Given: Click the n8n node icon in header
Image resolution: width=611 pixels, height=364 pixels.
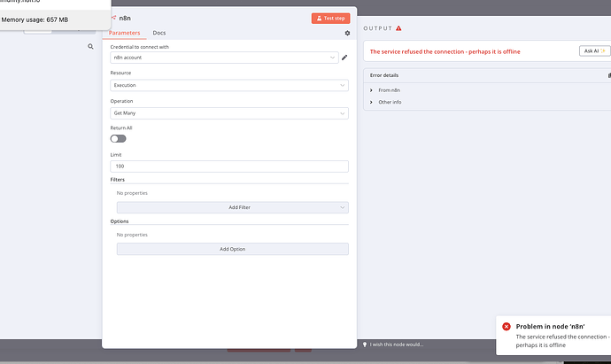Looking at the screenshot, I should tap(113, 18).
